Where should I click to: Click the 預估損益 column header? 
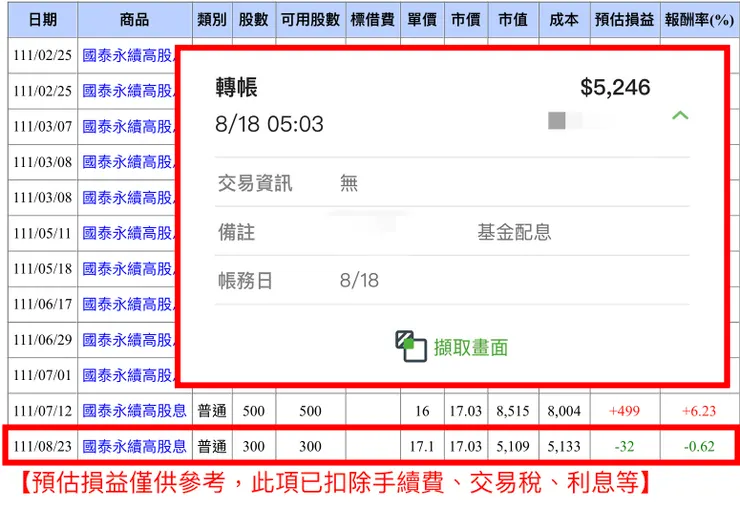tap(624, 20)
